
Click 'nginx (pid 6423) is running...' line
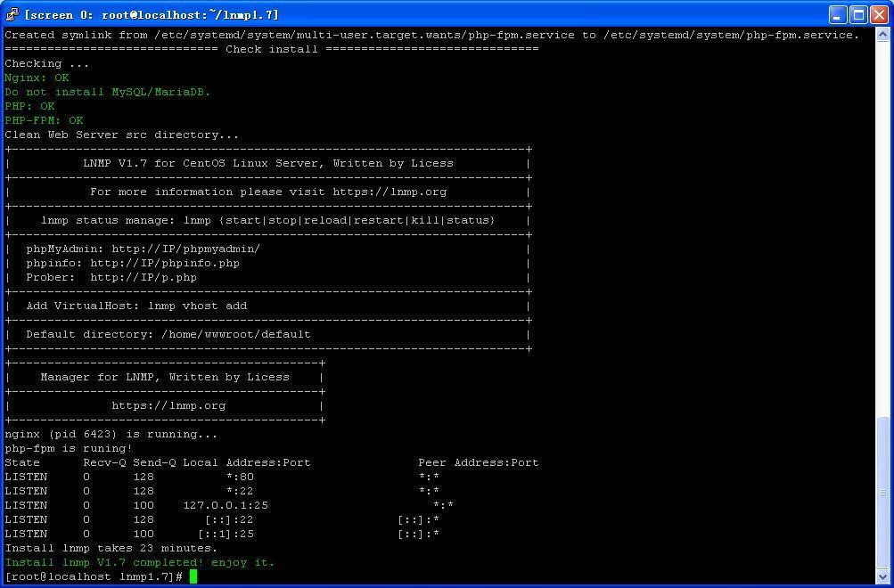click(111, 434)
